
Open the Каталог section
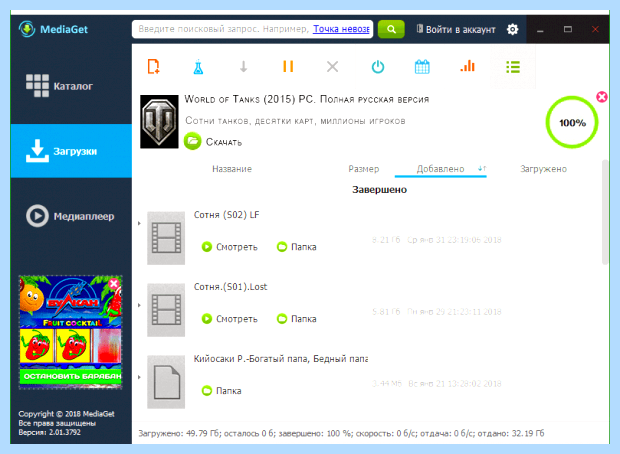pyautogui.click(x=71, y=86)
